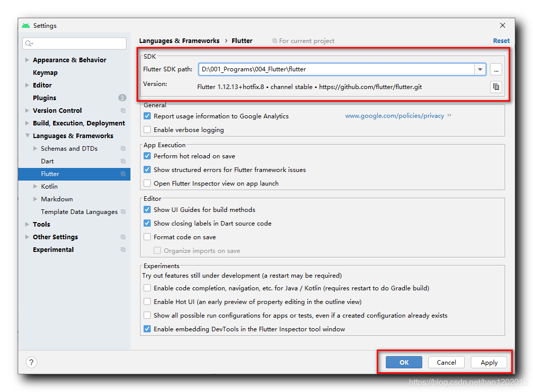Expand the Other Settings tree node
The width and height of the screenshot is (533, 392).
tap(27, 237)
